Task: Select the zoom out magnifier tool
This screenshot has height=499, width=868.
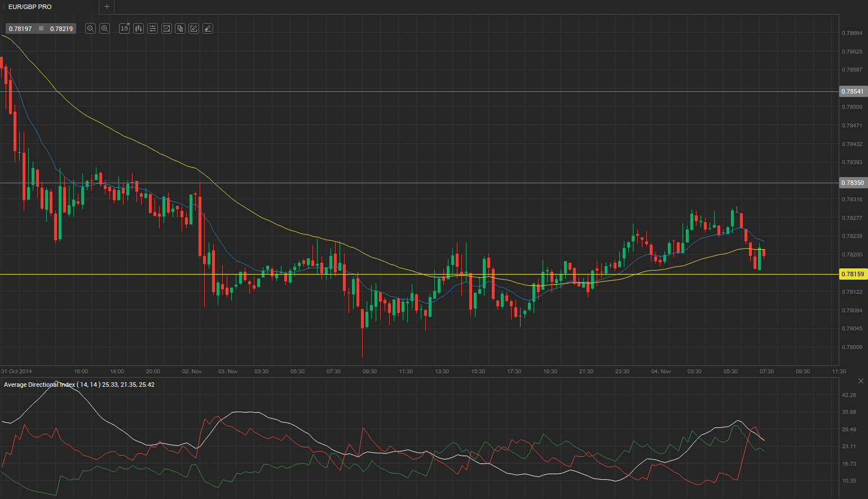Action: (x=90, y=28)
